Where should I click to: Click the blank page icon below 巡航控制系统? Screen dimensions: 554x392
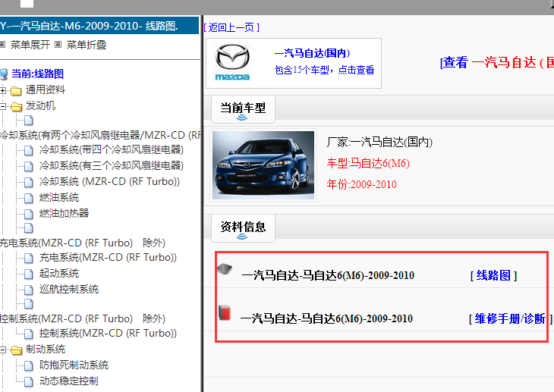(29, 304)
